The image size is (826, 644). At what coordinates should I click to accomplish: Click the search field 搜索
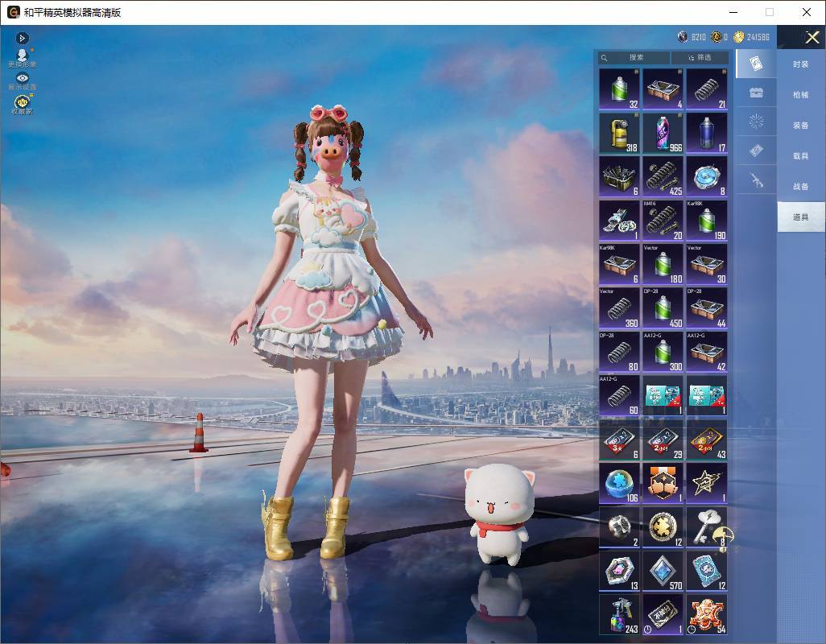634,57
